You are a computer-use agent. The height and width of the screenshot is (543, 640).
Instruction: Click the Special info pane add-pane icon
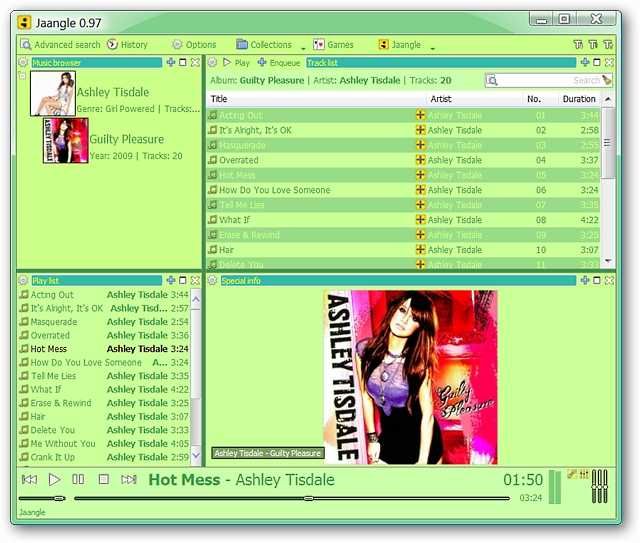pos(585,280)
